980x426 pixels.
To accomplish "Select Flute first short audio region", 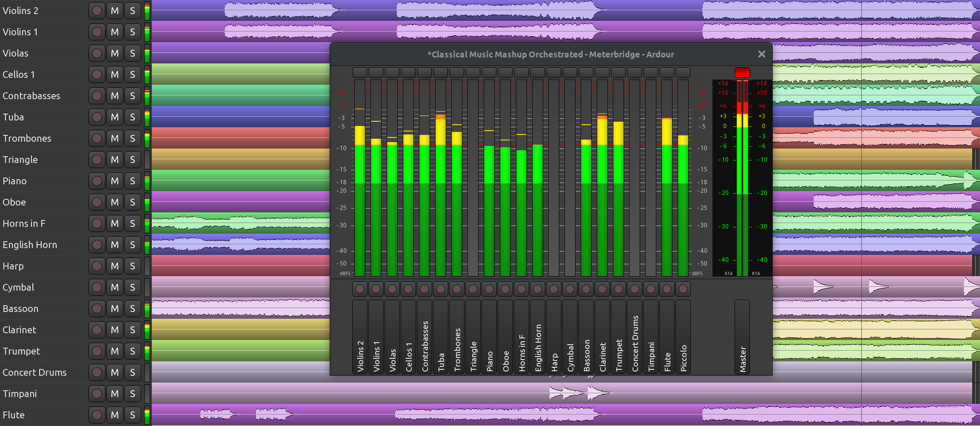I will [x=219, y=415].
